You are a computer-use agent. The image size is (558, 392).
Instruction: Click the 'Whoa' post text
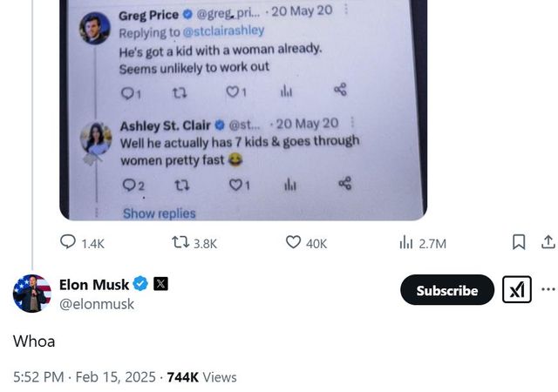34,341
